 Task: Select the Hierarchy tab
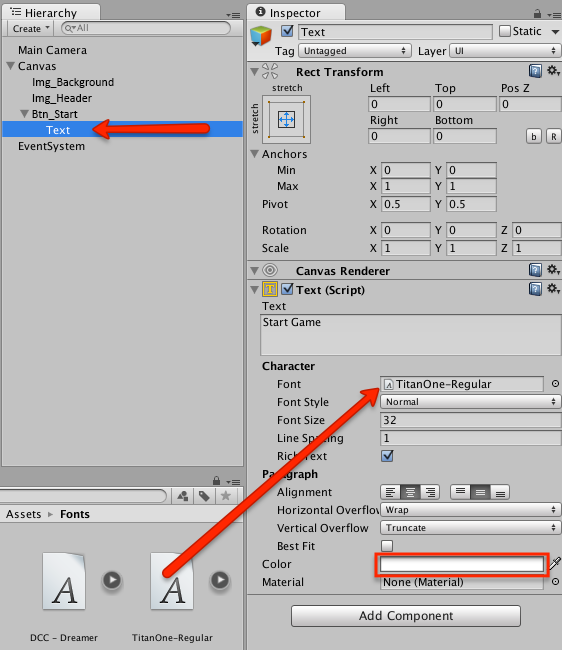click(51, 12)
